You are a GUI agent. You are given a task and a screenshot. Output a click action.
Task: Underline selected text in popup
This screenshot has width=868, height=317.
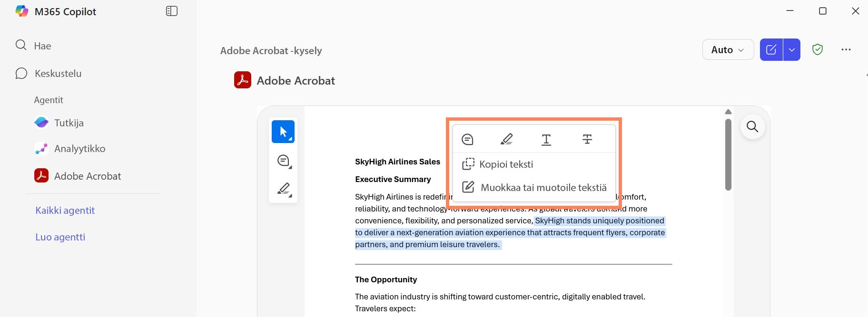[x=546, y=139]
